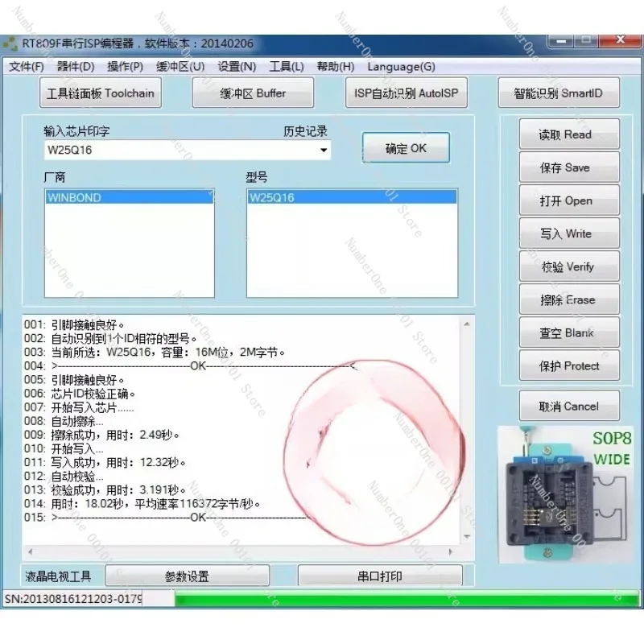
Task: Click the log horizontal scroll left arrow
Action: tap(30, 551)
